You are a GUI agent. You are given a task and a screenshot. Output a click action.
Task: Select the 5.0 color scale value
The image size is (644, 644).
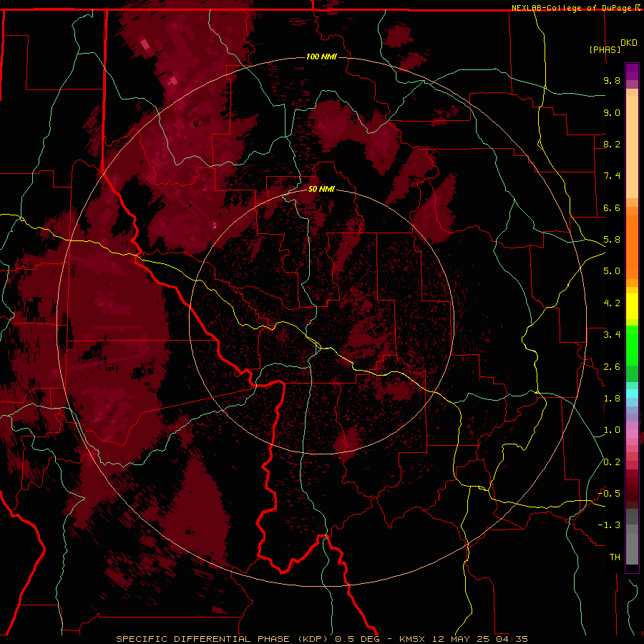[x=612, y=271]
